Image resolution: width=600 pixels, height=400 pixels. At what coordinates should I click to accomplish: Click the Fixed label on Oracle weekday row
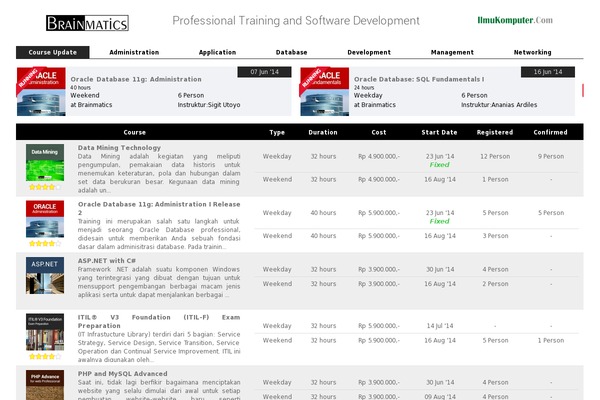click(440, 221)
